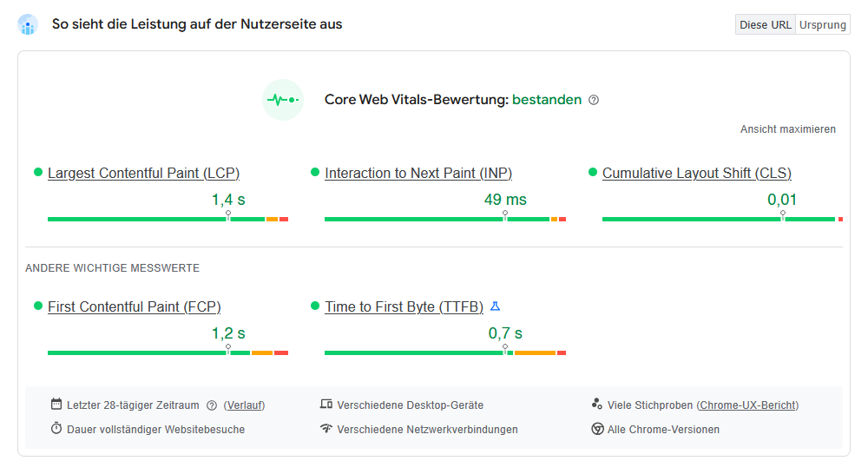Switch to the Diese URL tab
868x474 pixels.
click(765, 24)
